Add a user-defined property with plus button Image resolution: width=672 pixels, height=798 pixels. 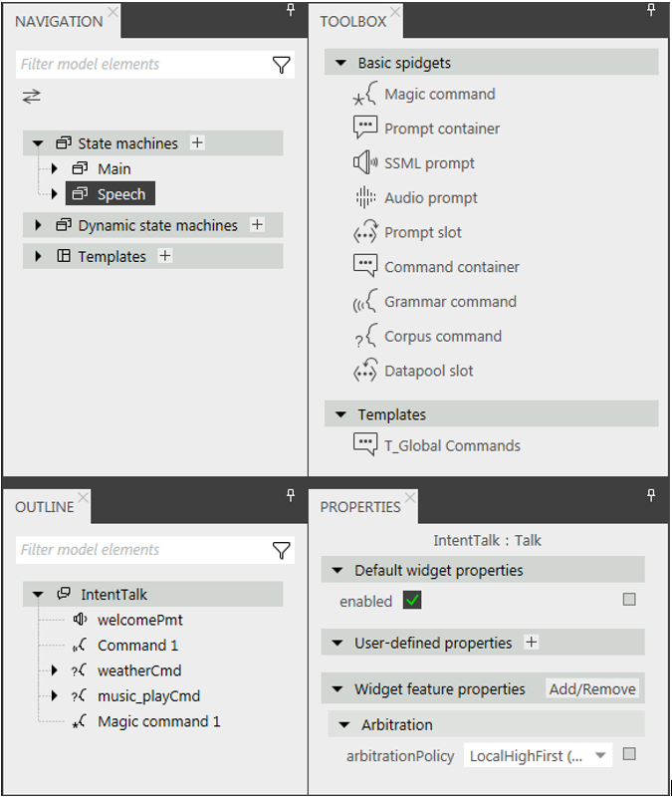coord(531,643)
